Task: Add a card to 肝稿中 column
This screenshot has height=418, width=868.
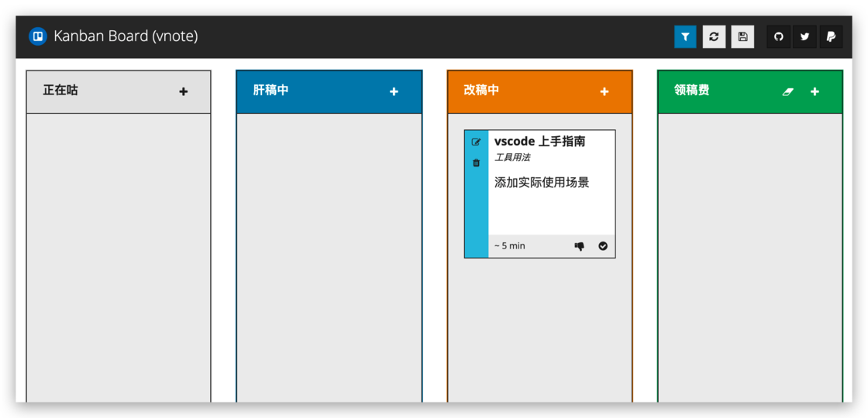Action: coord(394,91)
